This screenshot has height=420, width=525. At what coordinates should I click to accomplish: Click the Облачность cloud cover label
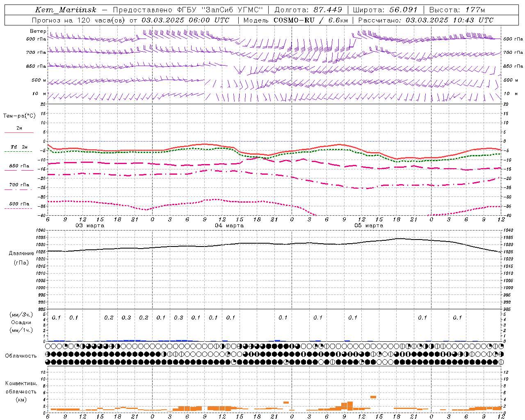(x=21, y=356)
